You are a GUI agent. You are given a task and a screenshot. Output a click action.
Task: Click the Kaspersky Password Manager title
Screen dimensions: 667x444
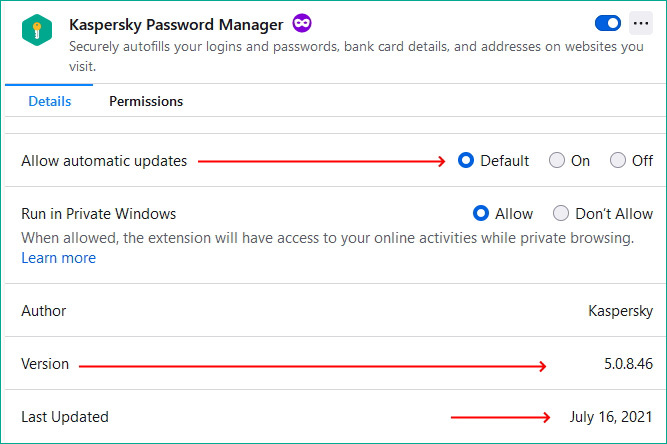pos(176,22)
